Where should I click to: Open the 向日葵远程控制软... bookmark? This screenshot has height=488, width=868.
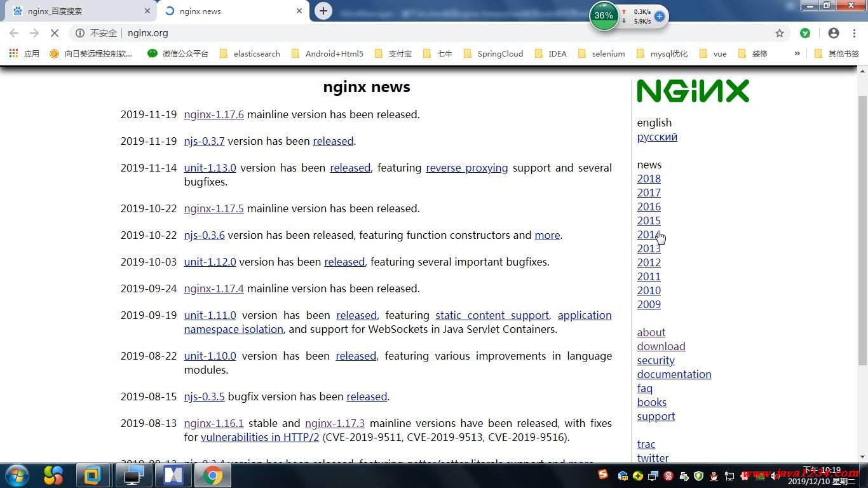pos(91,53)
